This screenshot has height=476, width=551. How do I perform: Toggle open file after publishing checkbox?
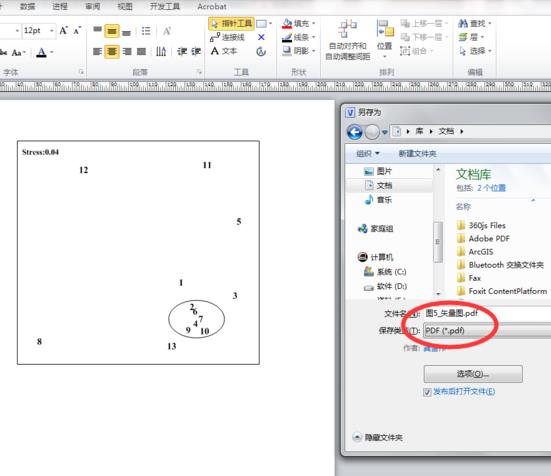tap(427, 392)
